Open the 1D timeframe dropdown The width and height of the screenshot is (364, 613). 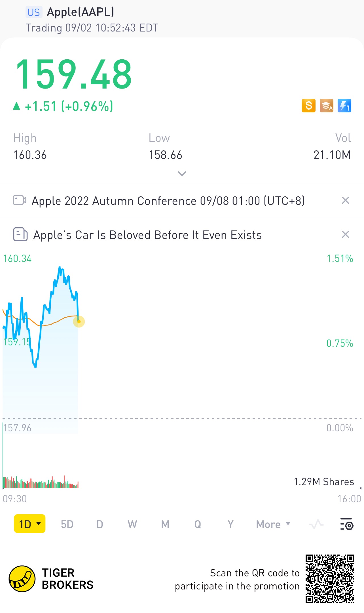30,524
